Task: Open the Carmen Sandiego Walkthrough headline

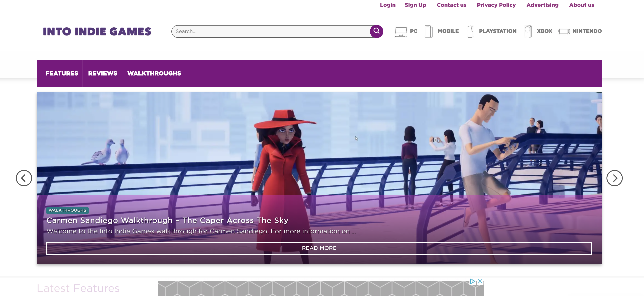Action: (x=167, y=220)
